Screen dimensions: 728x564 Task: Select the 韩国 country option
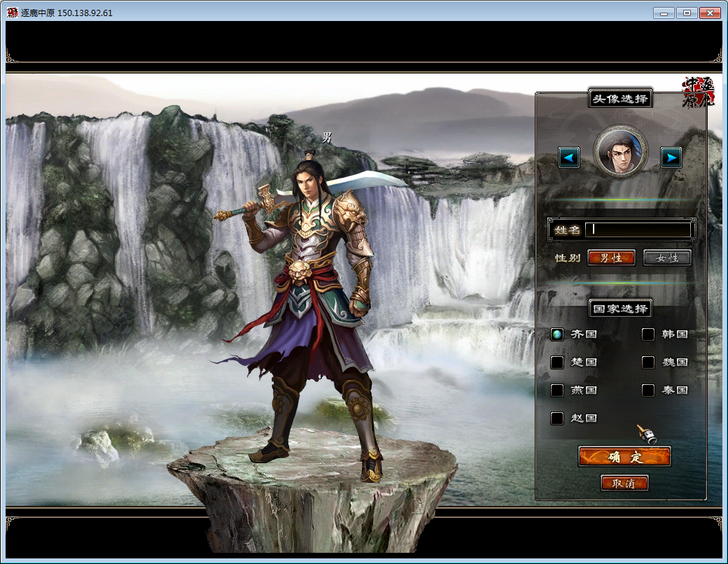coord(648,334)
